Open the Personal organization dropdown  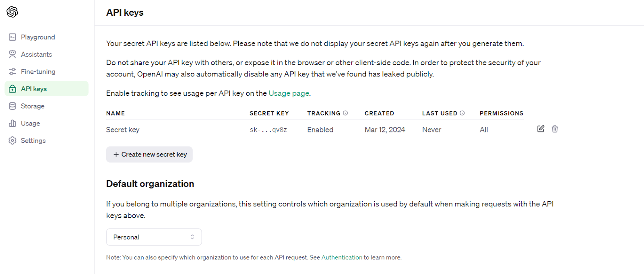pyautogui.click(x=154, y=237)
